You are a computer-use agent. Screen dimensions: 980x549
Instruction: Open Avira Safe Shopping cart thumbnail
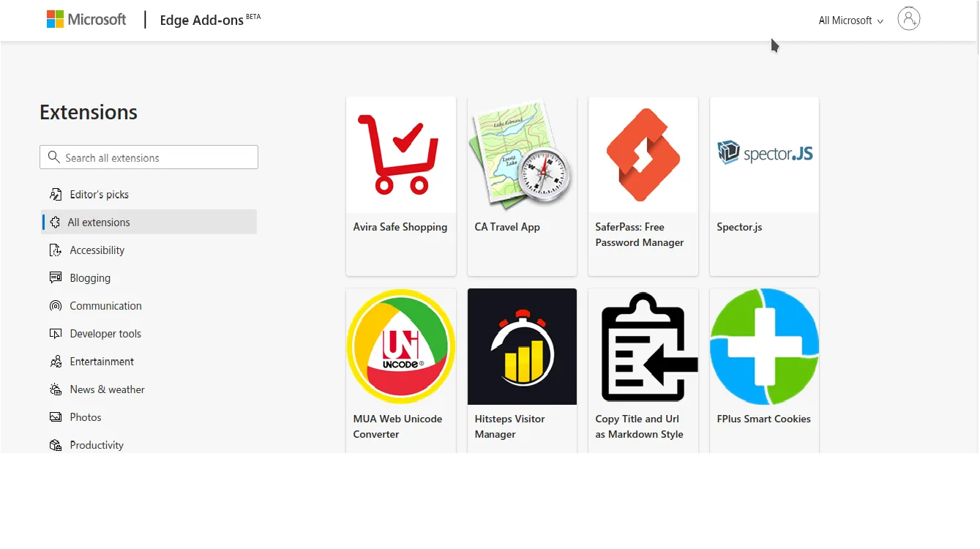click(401, 154)
